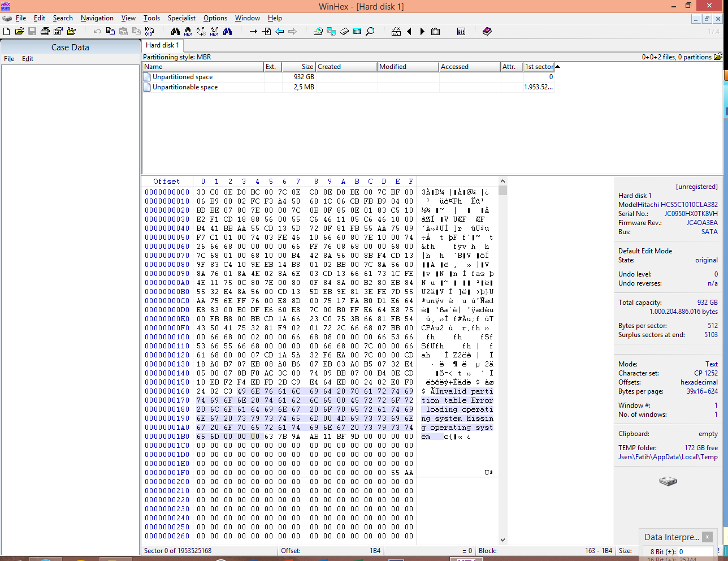Click the blue Back arrow icon

(x=279, y=32)
